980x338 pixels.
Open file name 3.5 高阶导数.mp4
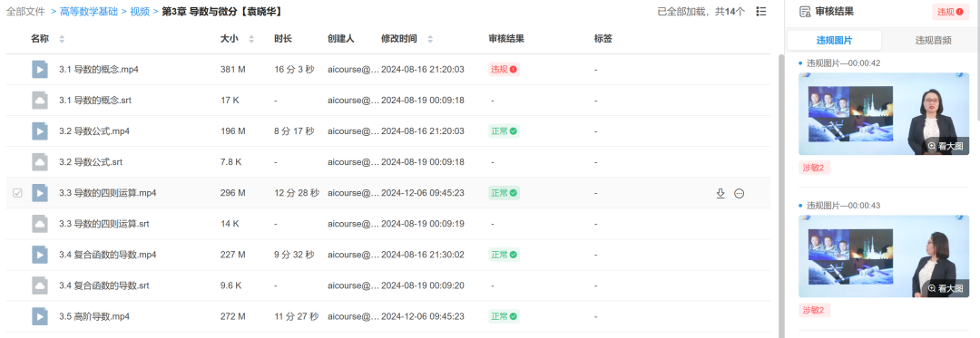pyautogui.click(x=94, y=316)
